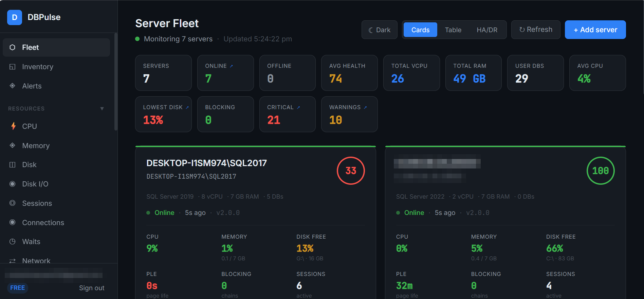Click the 'SQL Server 2022' version text
The width and height of the screenshot is (644, 299).
(x=420, y=197)
